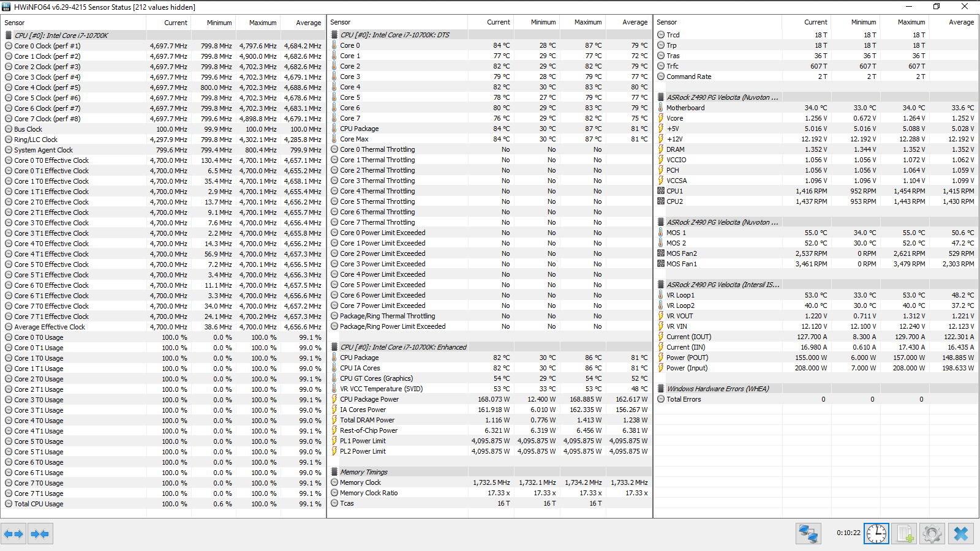Click the lightning icon beside Power (POUT)
Image resolution: width=980 pixels, height=551 pixels.
[661, 358]
